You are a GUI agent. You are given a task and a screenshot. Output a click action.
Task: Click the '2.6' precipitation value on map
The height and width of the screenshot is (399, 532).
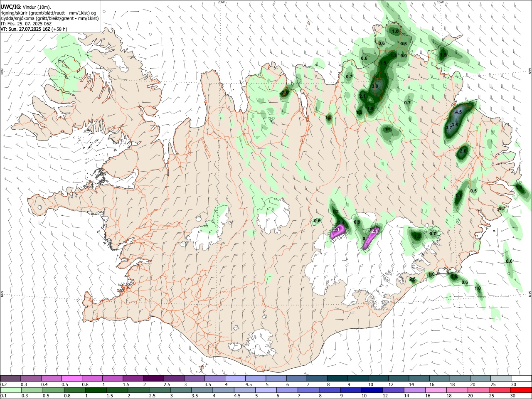[x=463, y=151]
